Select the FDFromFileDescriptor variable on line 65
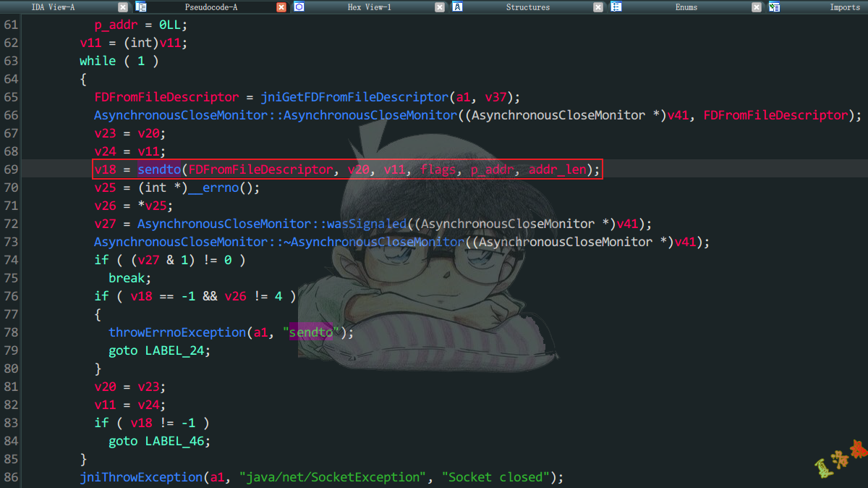Screen dimensions: 868x488 [x=166, y=96]
